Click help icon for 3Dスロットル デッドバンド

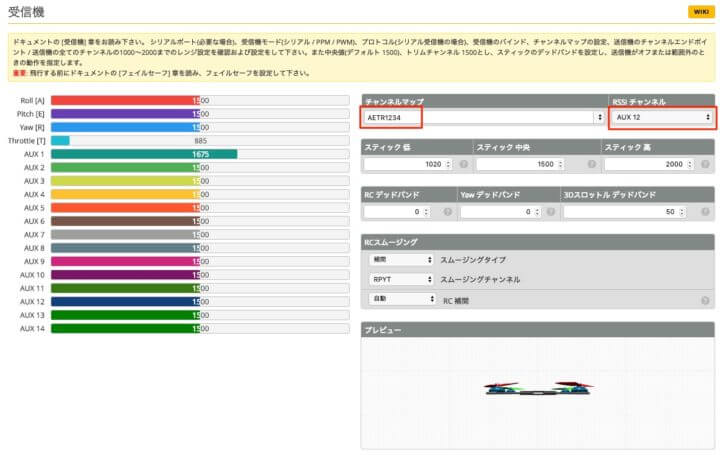[x=705, y=212]
